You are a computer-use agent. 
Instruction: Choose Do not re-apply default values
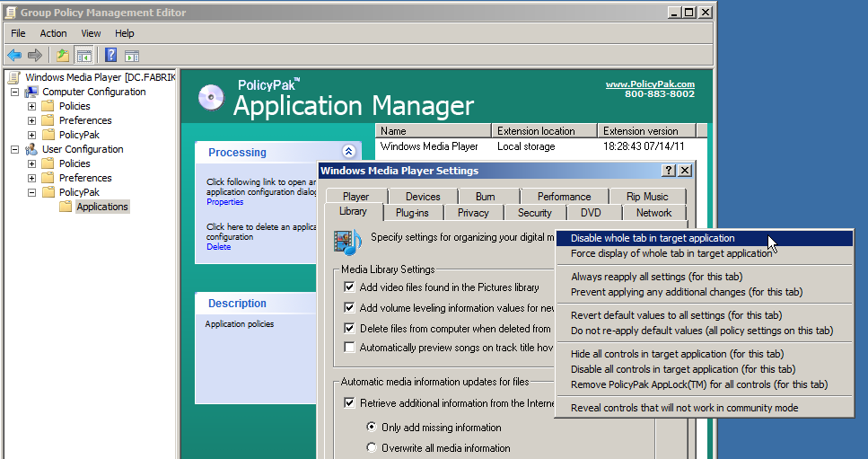(x=704, y=331)
